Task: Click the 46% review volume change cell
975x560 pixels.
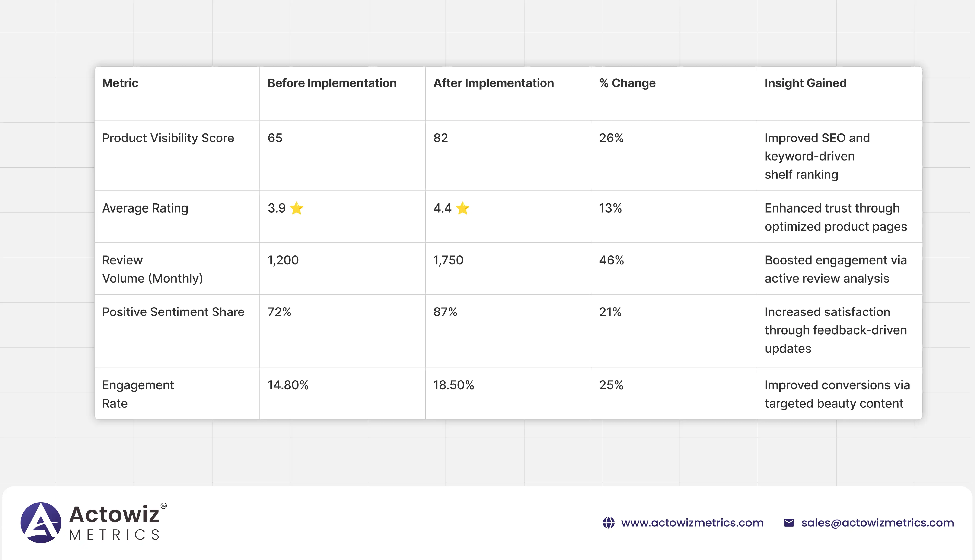Action: (611, 260)
